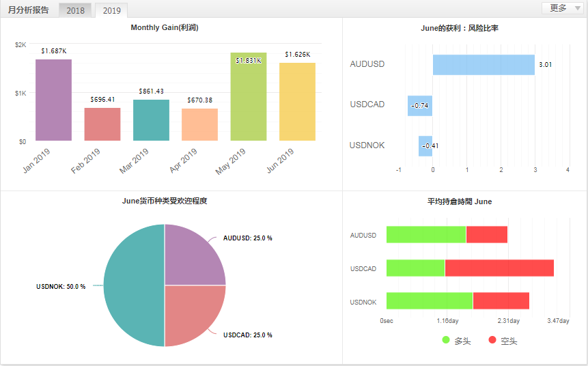
Task: Click the Jun 2019 yellow bar
Action: click(297, 102)
